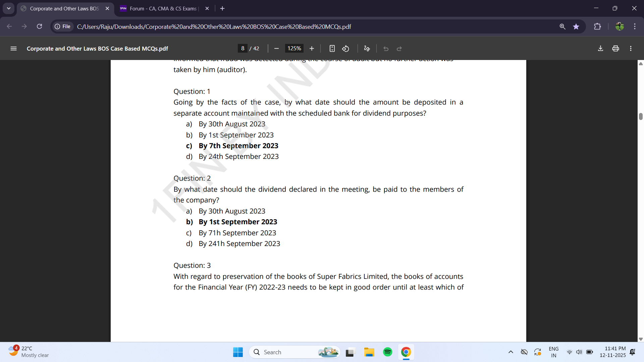
Task: Click the zoom in plus button
Action: [312, 49]
